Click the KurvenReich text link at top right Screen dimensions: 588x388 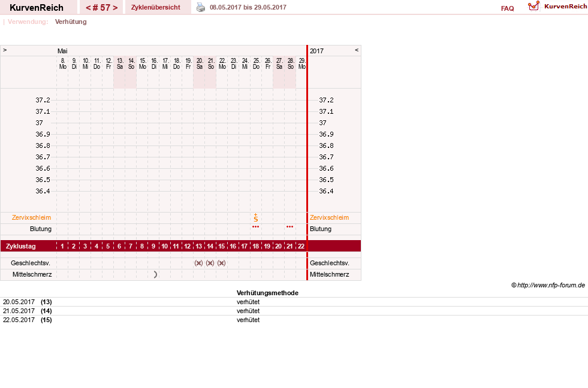565,7
